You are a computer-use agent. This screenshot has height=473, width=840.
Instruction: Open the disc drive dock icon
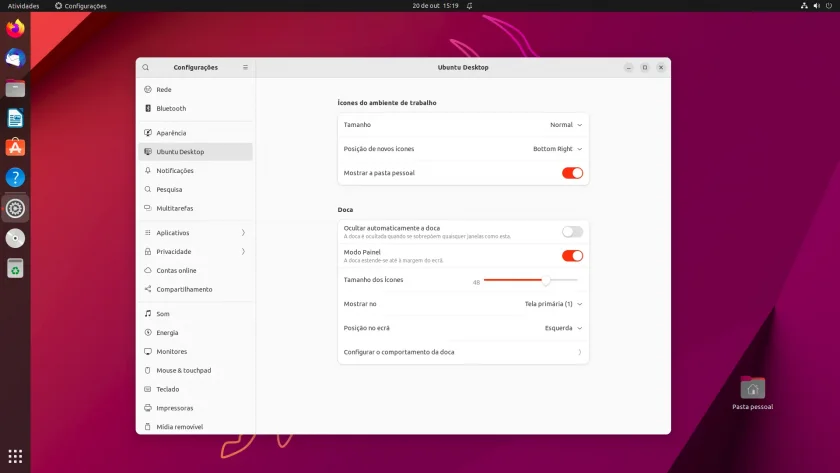coord(15,238)
